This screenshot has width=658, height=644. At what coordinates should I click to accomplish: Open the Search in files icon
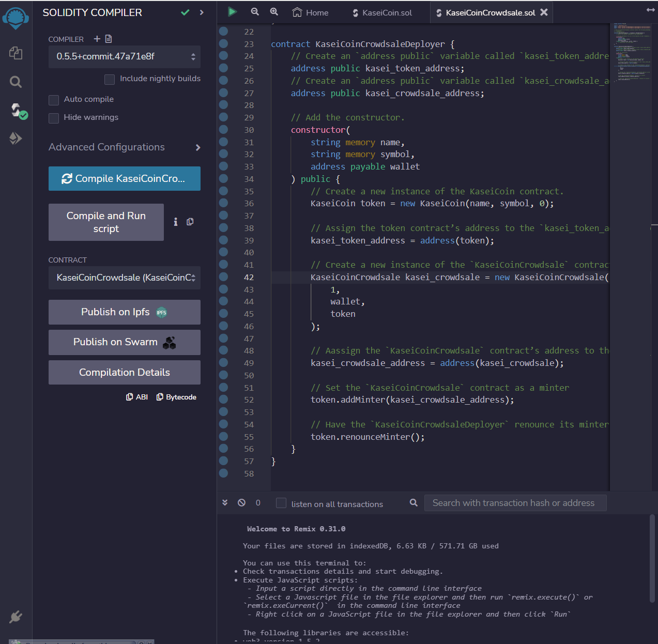click(x=16, y=82)
